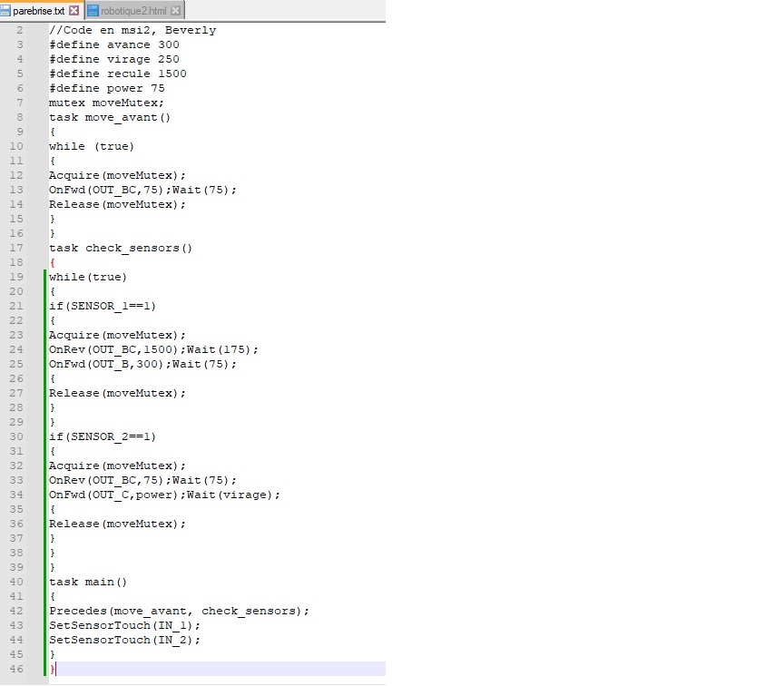784x686 pixels.
Task: Click the save icon on parebrise.txt tab
Action: (5, 11)
